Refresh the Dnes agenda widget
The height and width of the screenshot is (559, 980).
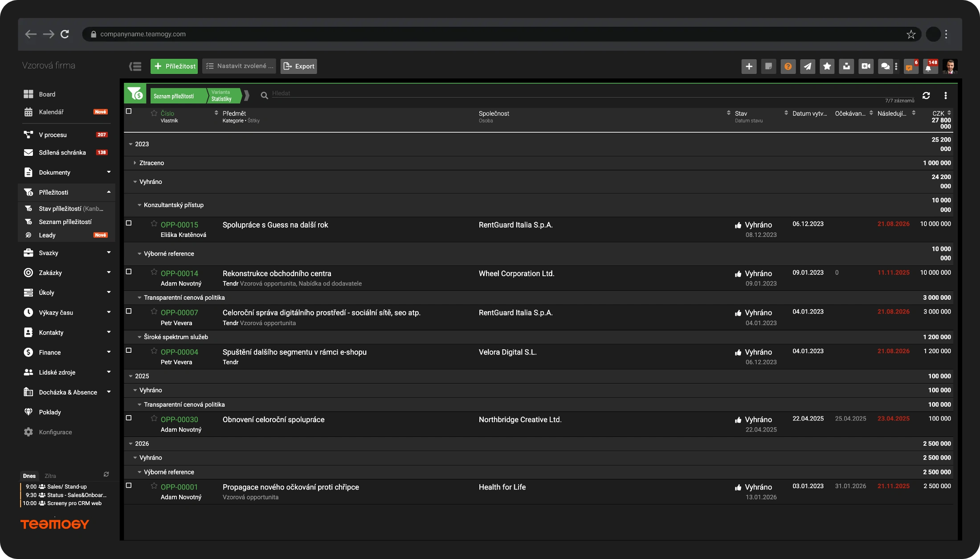pyautogui.click(x=106, y=474)
